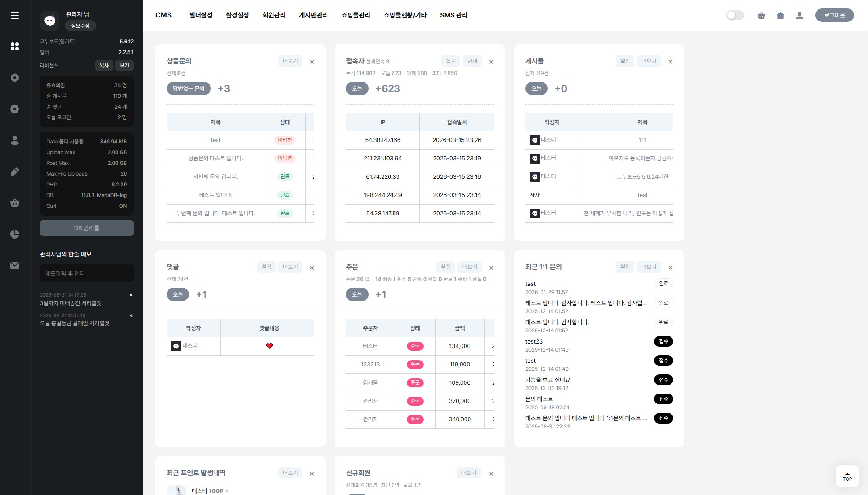
Task: Close the 상품문의 widget
Action: [x=312, y=62]
